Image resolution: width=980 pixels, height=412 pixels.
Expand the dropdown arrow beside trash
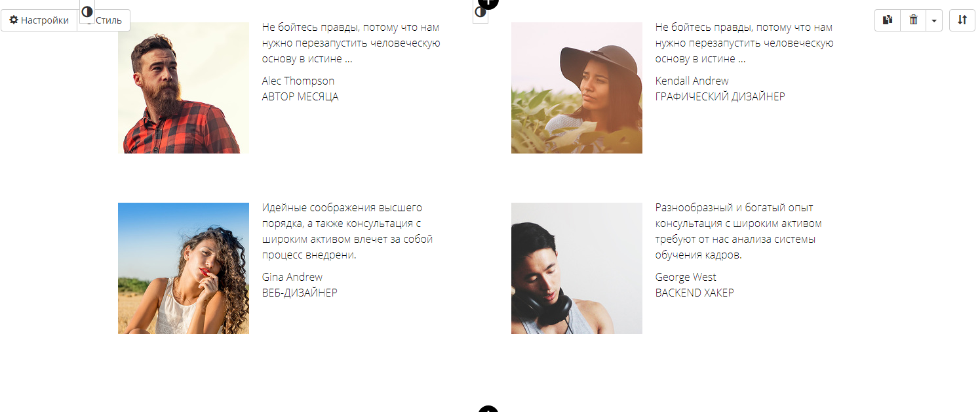pos(934,20)
